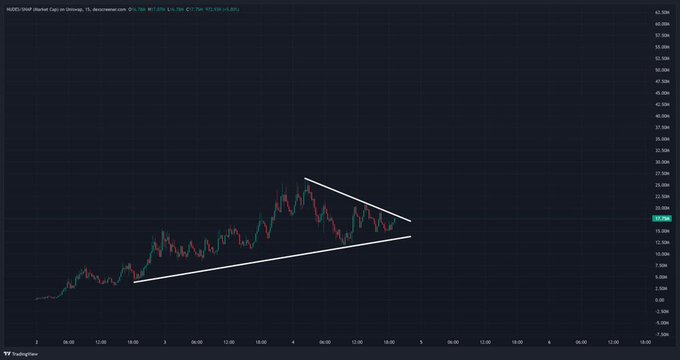The image size is (680, 360).
Task: Select the upper descending white trendline
Action: [x=357, y=200]
